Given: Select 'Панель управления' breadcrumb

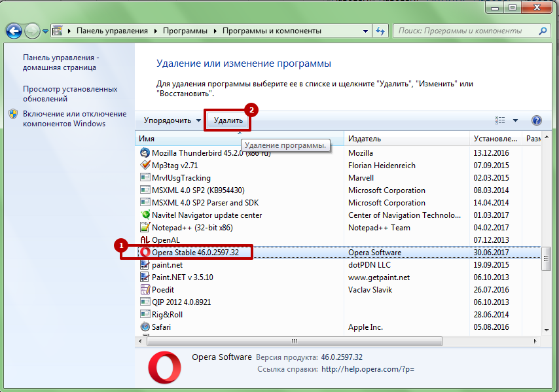Looking at the screenshot, I should click(112, 31).
